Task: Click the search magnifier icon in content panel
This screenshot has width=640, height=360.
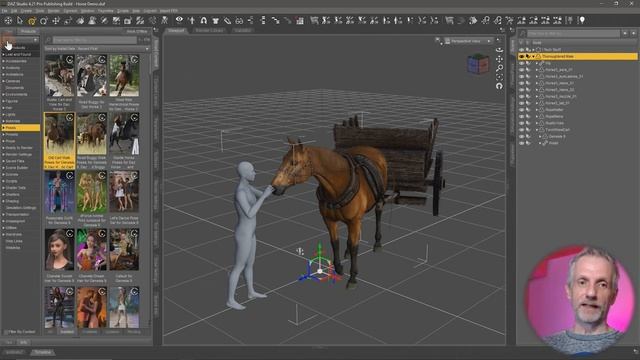Action: (x=49, y=40)
